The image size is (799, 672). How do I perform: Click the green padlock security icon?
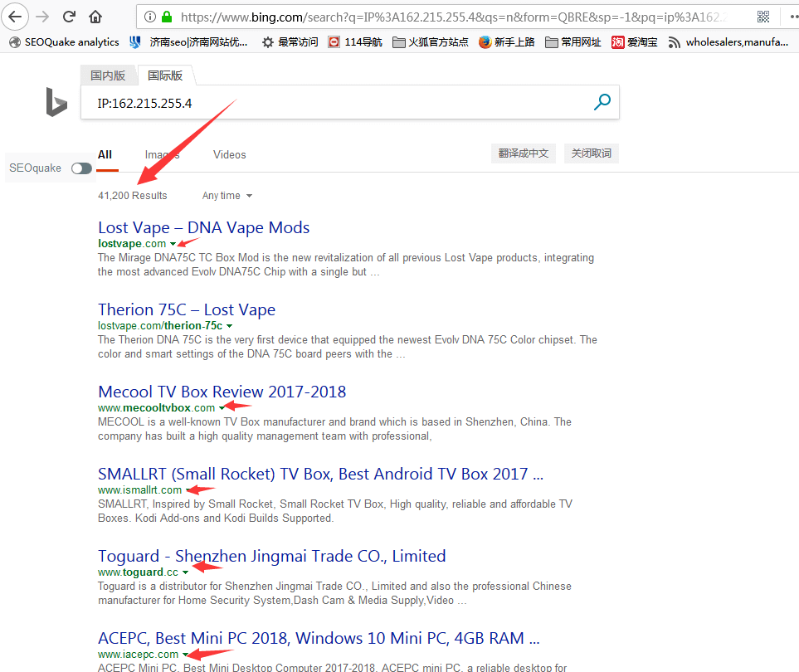(167, 17)
